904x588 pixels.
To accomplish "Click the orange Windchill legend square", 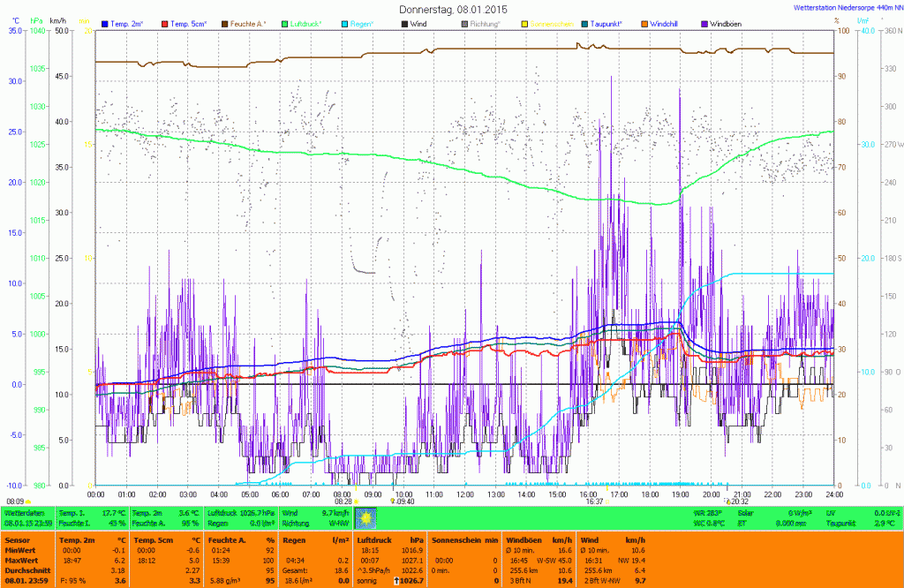I will tap(645, 22).
